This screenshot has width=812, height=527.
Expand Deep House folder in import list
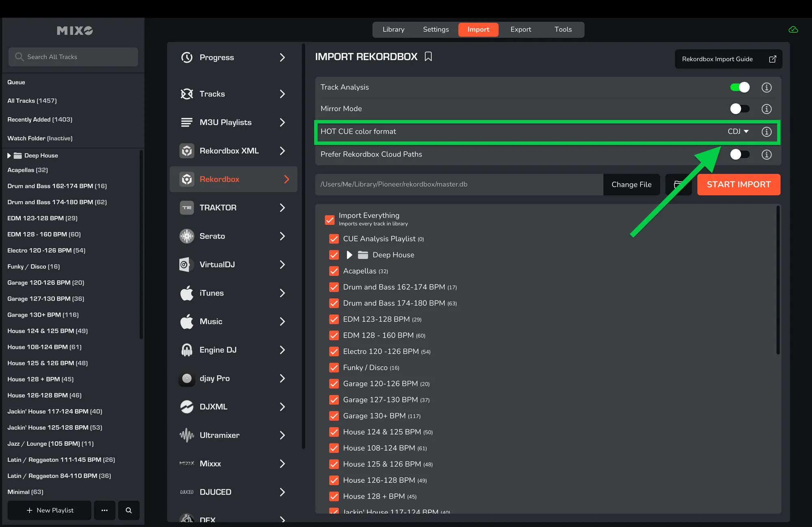(349, 255)
